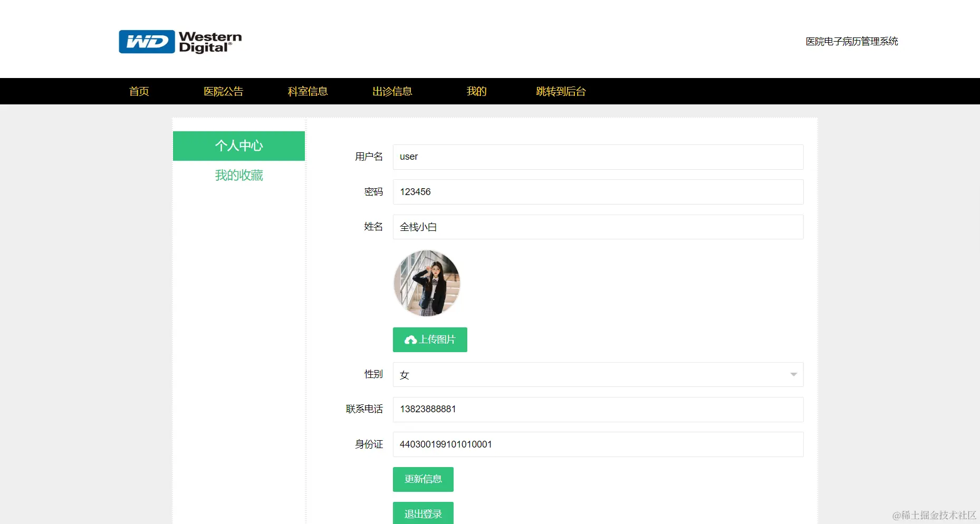Click the 更新信息 button

pyautogui.click(x=423, y=479)
